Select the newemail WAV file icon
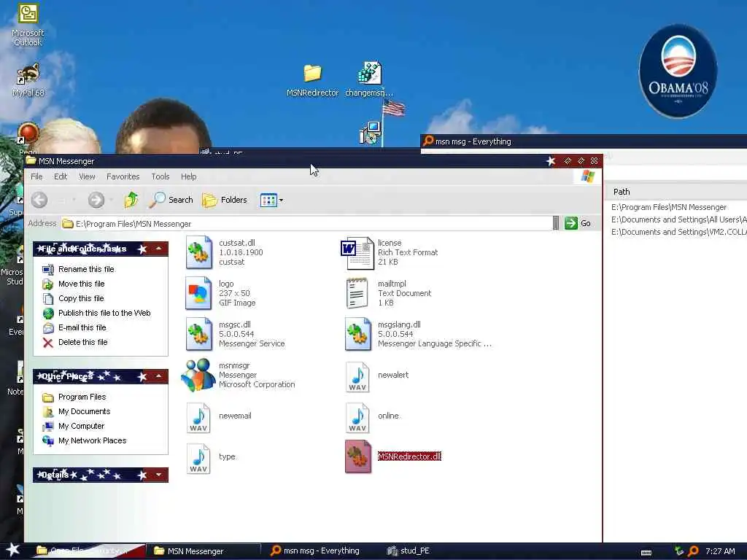The height and width of the screenshot is (560, 747). click(198, 418)
